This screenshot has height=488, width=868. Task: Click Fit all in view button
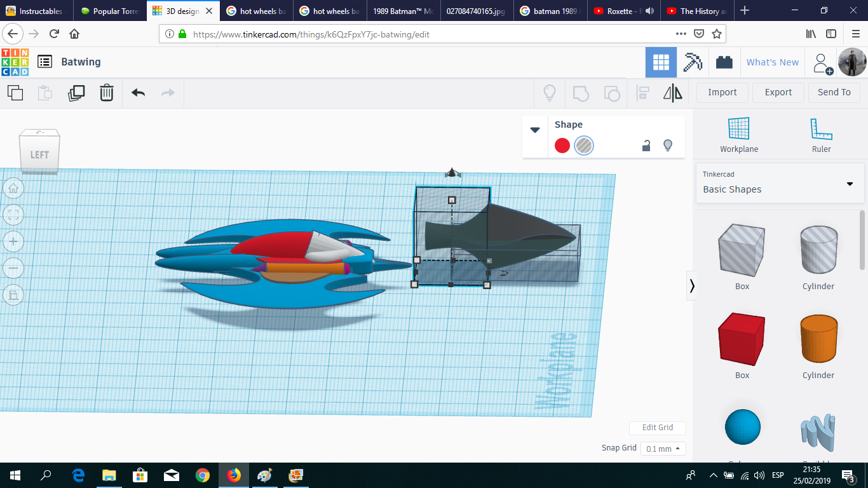13,214
